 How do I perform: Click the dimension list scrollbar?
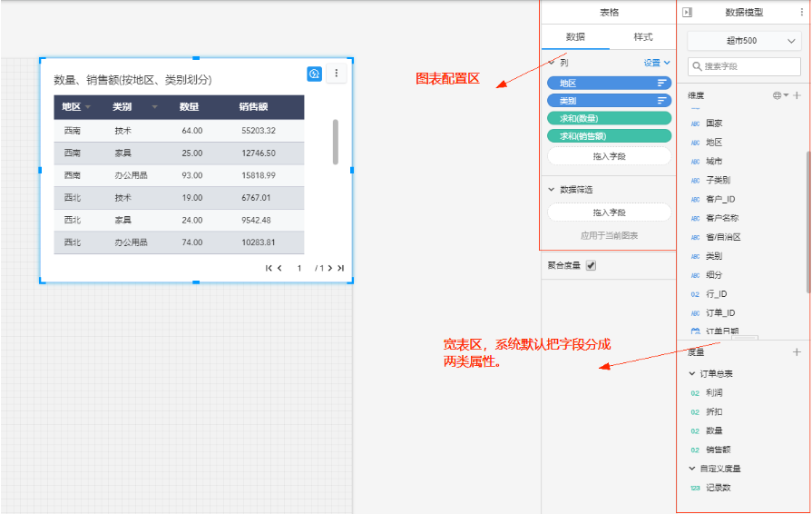pyautogui.click(x=808, y=222)
